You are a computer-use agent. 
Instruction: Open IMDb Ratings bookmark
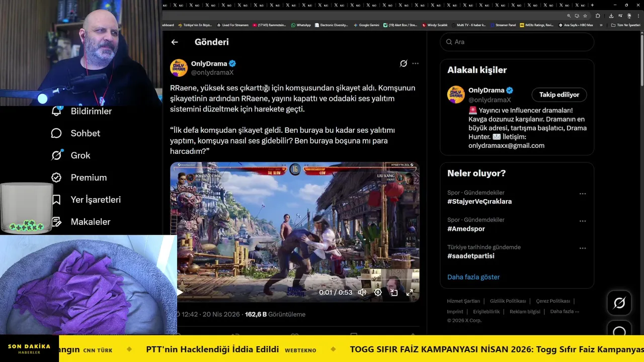pyautogui.click(x=536, y=25)
